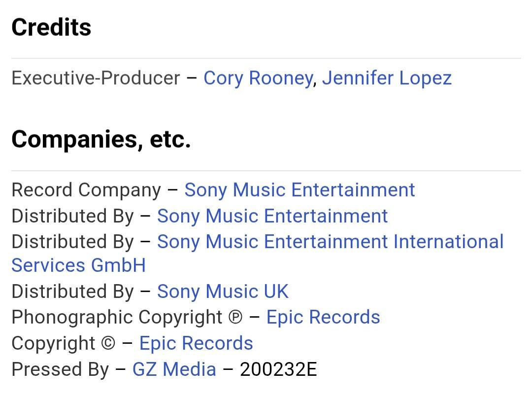Open the Jennifer Lopez credit link
The image size is (532, 399).
(387, 78)
